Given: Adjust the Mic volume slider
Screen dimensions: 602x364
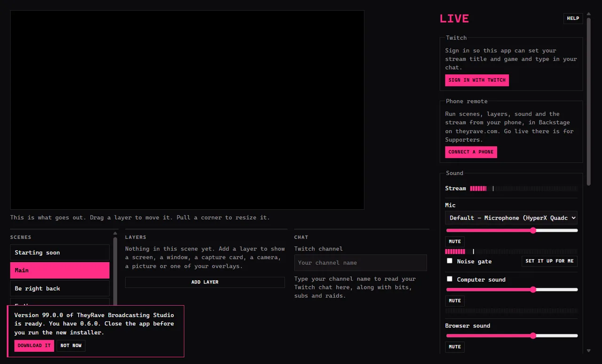Looking at the screenshot, I should [x=512, y=230].
